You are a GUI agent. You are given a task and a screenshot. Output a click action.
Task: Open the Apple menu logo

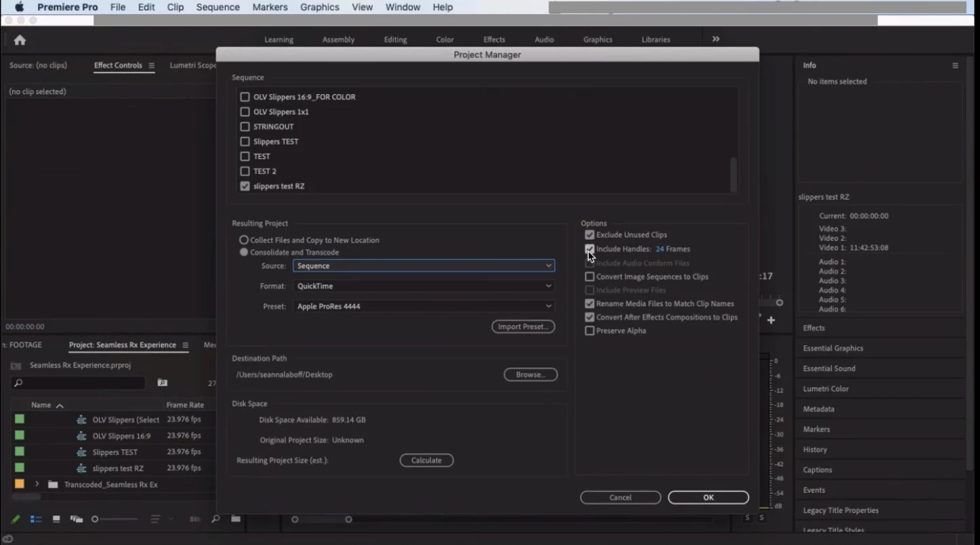coord(19,7)
